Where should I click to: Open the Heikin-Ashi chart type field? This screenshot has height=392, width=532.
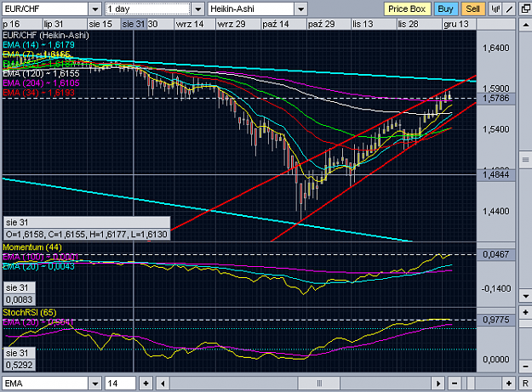[x=251, y=9]
